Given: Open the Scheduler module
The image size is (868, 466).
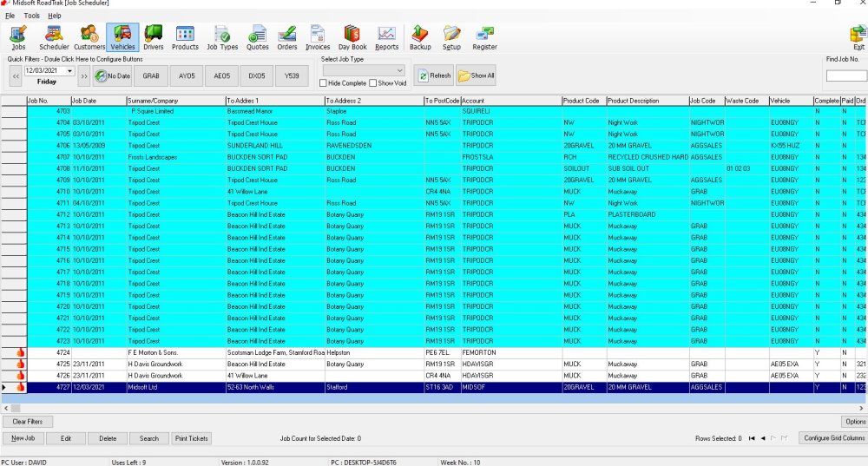Looking at the screenshot, I should [x=54, y=37].
